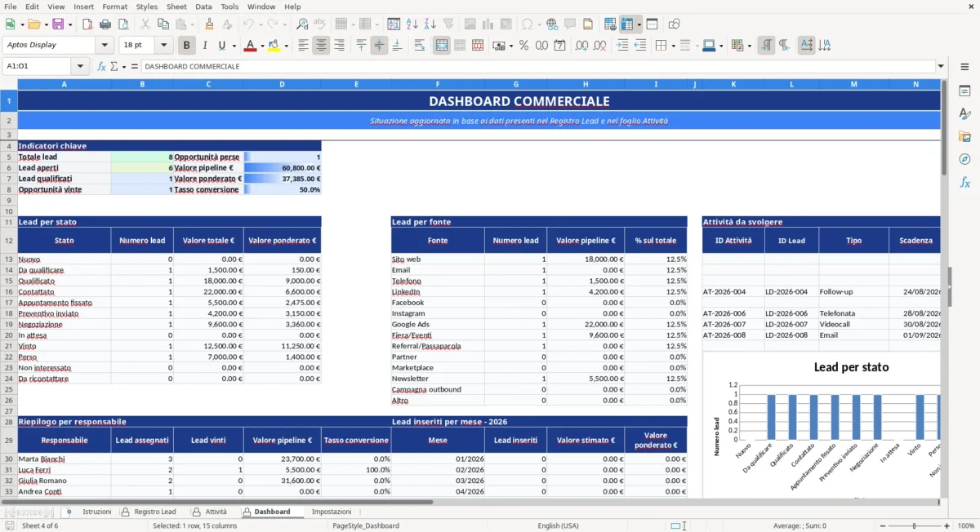Sort descending Z to A
The width and height of the screenshot is (980, 532).
(430, 24)
